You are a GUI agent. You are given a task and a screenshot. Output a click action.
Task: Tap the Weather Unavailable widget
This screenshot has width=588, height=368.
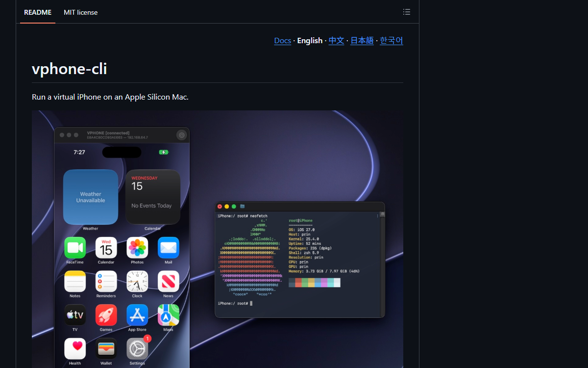[91, 197]
